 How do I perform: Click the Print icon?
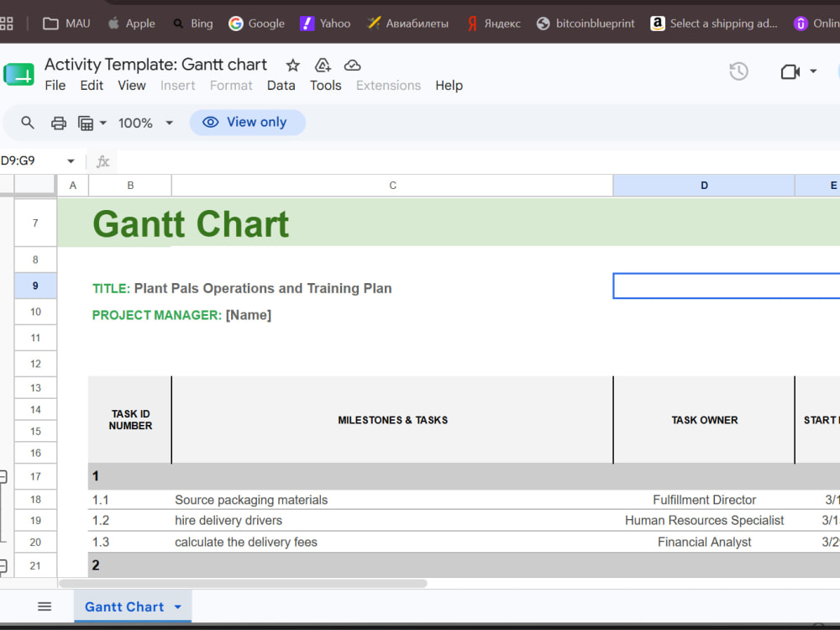(x=59, y=123)
